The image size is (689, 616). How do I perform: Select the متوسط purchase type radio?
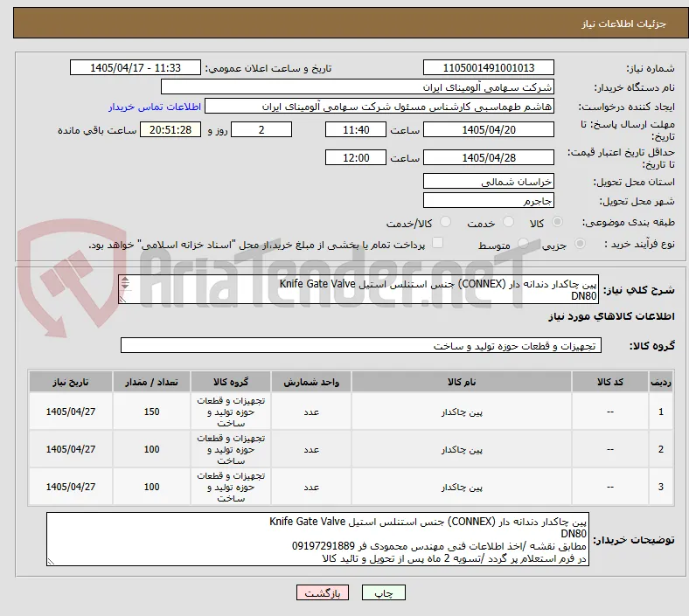pos(523,243)
